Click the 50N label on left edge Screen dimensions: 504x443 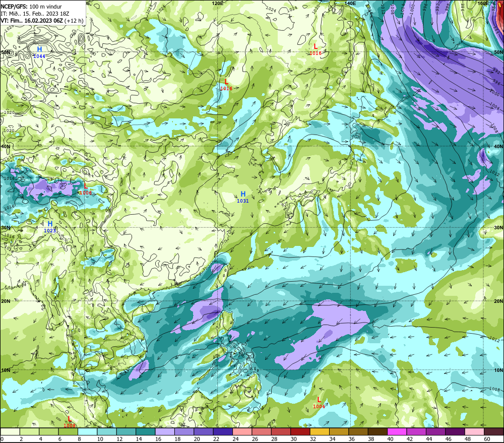pos(6,52)
